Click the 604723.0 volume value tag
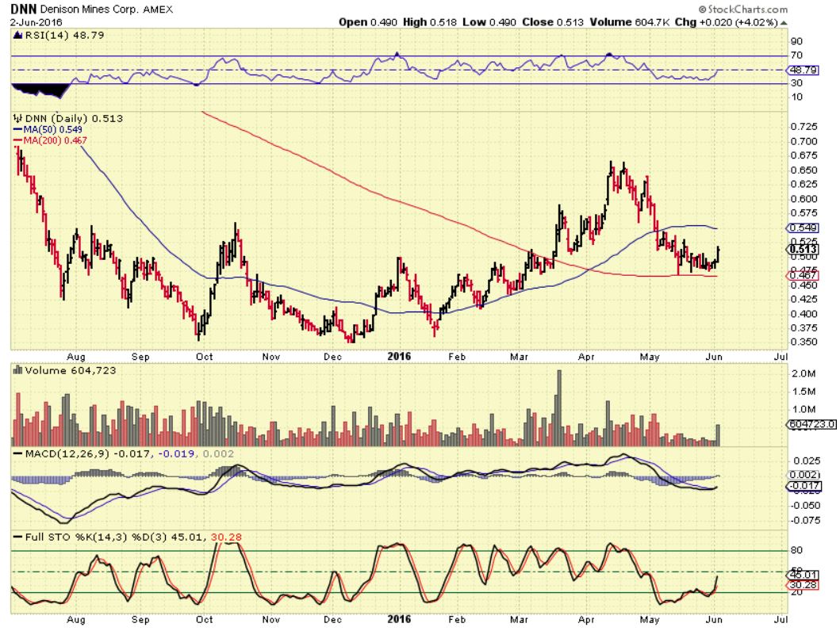The image size is (840, 631). (811, 424)
